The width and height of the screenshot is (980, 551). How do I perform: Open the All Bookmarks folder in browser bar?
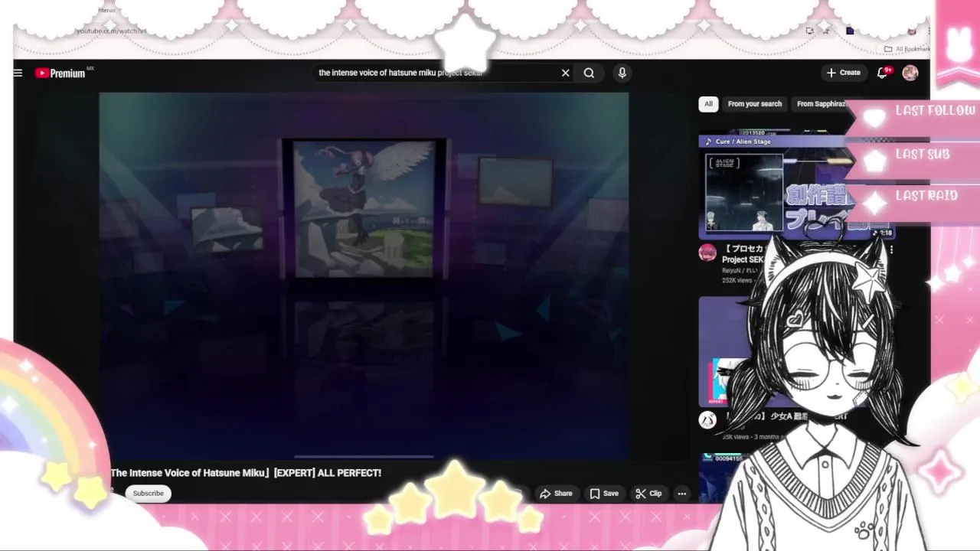click(x=907, y=49)
